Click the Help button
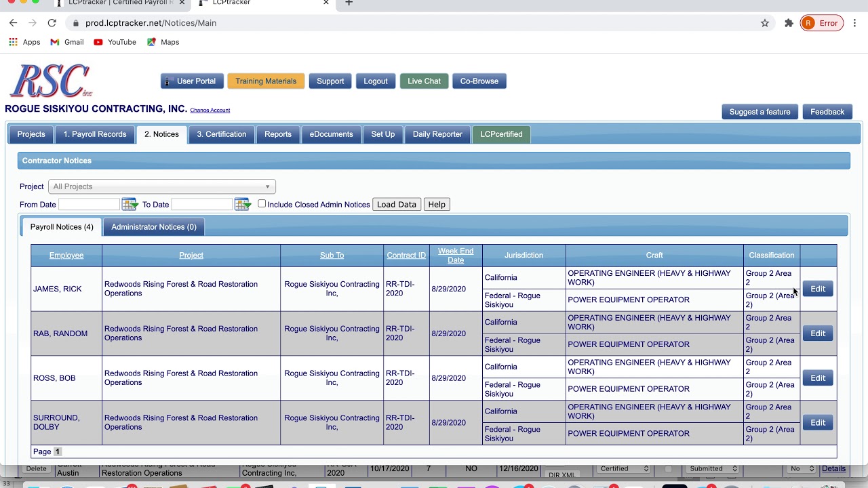The image size is (868, 488). tap(437, 204)
